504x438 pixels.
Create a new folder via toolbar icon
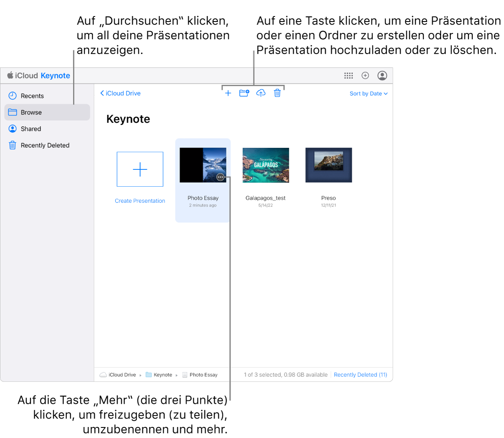coord(244,93)
